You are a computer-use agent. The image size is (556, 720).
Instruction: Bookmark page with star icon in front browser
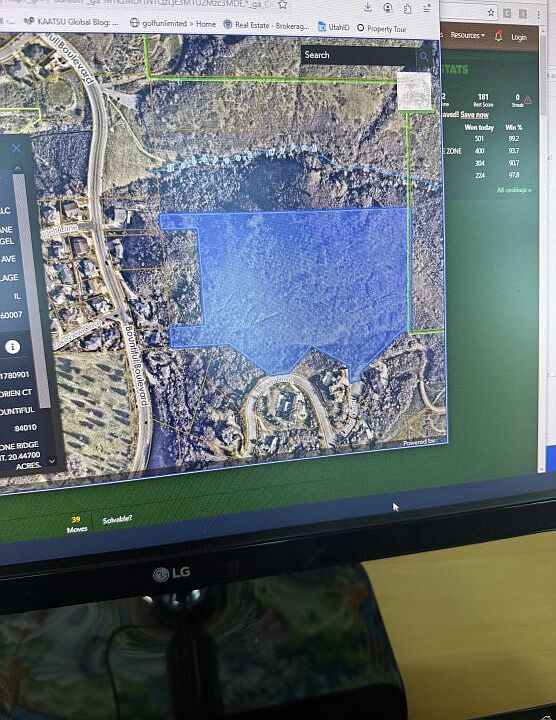283,5
